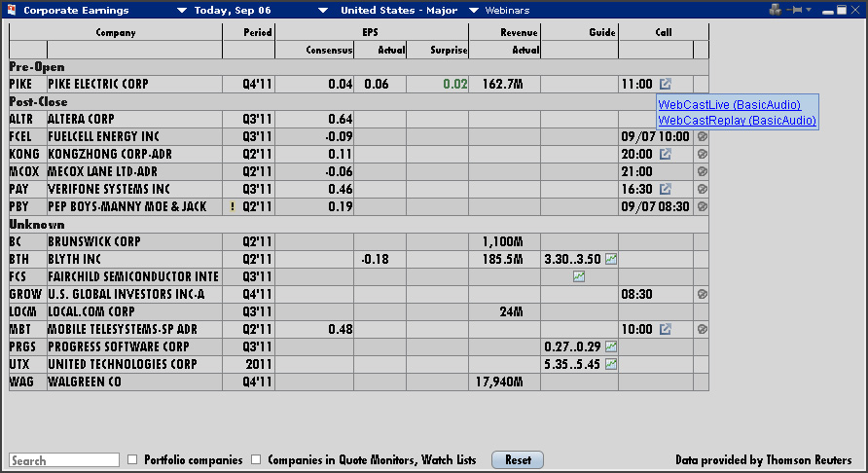Click into the Search field
This screenshot has width=868, height=473.
click(64, 460)
